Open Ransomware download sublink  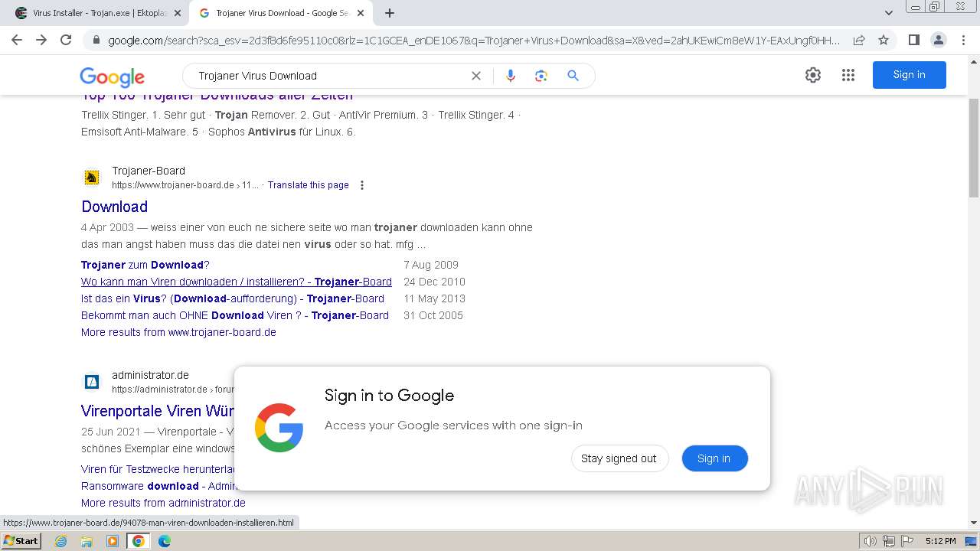pos(157,486)
